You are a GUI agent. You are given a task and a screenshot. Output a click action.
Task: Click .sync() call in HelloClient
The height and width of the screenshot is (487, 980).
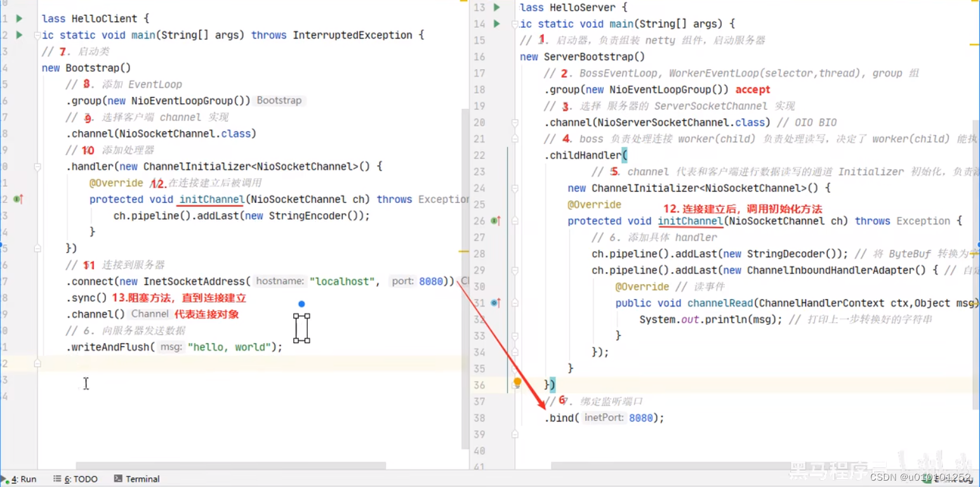86,298
